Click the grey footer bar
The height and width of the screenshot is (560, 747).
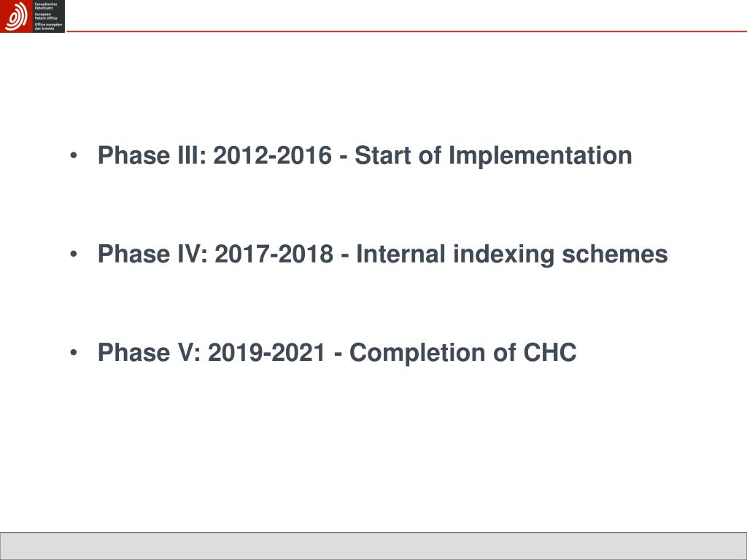373,545
